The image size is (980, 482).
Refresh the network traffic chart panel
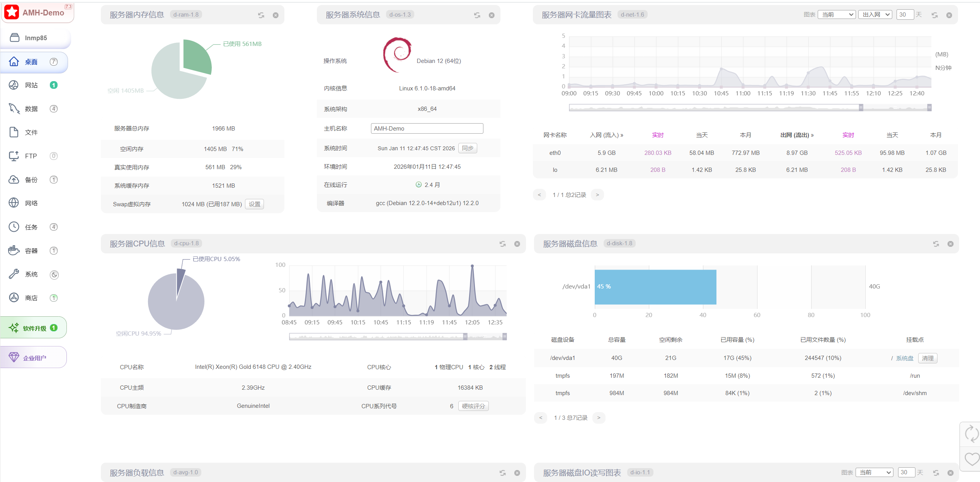tap(934, 15)
